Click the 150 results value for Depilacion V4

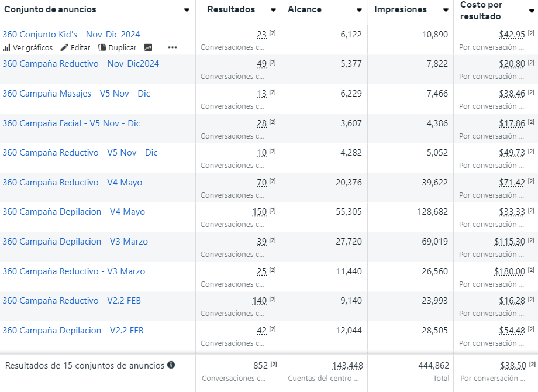click(x=260, y=212)
